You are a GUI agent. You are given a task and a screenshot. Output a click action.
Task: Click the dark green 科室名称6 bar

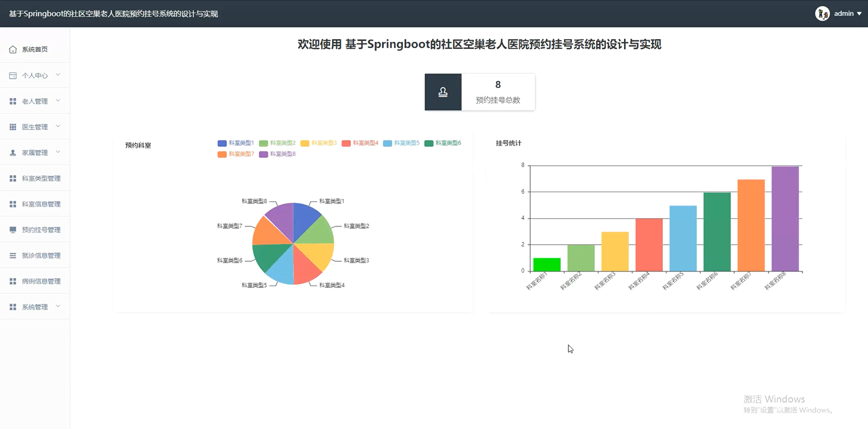pyautogui.click(x=717, y=232)
